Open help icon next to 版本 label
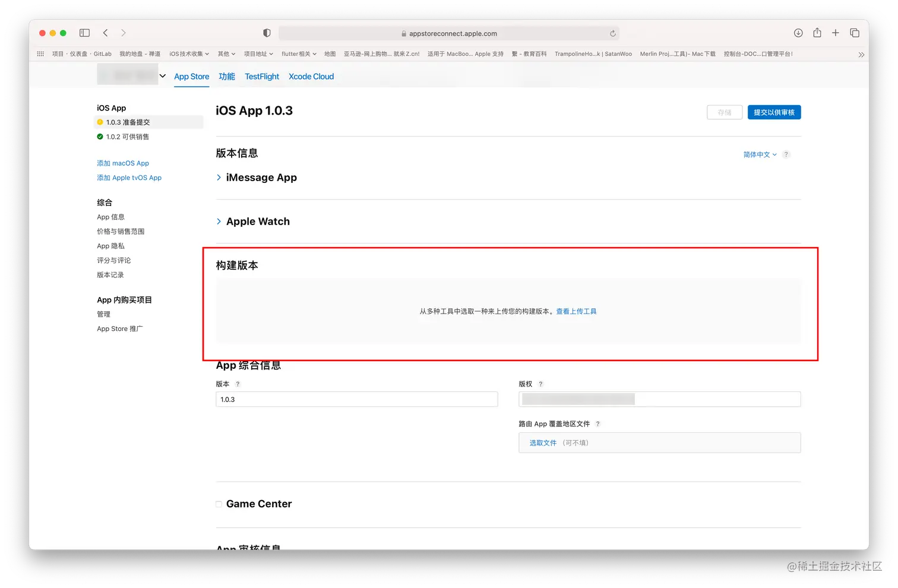This screenshot has height=588, width=898. (238, 384)
